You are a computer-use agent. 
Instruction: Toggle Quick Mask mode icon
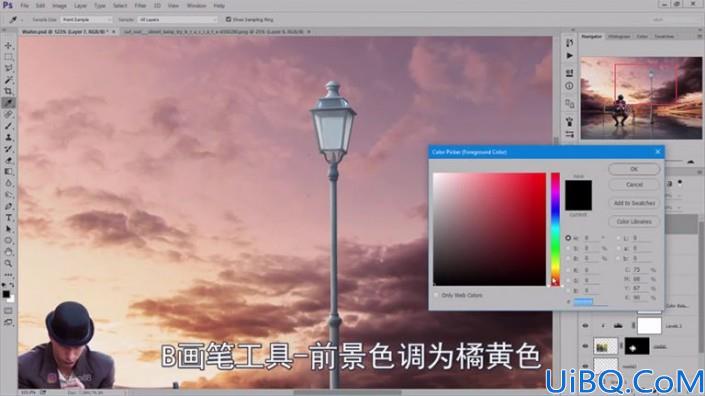pyautogui.click(x=9, y=311)
